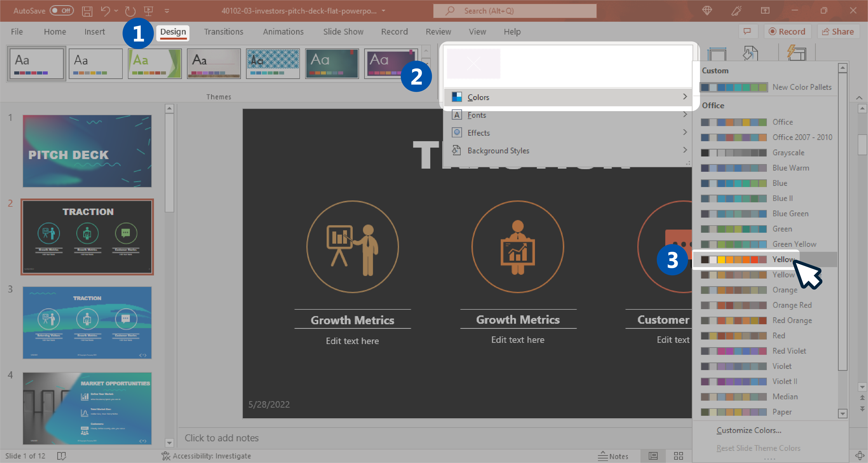Start slideshow from current slide icon

pos(148,11)
